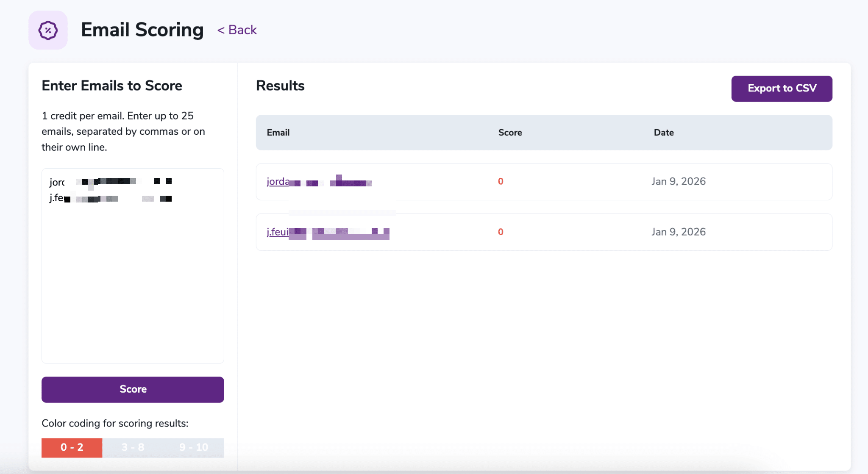
Task: Click Jan 9, 2026 in j.feui row
Action: click(x=679, y=232)
